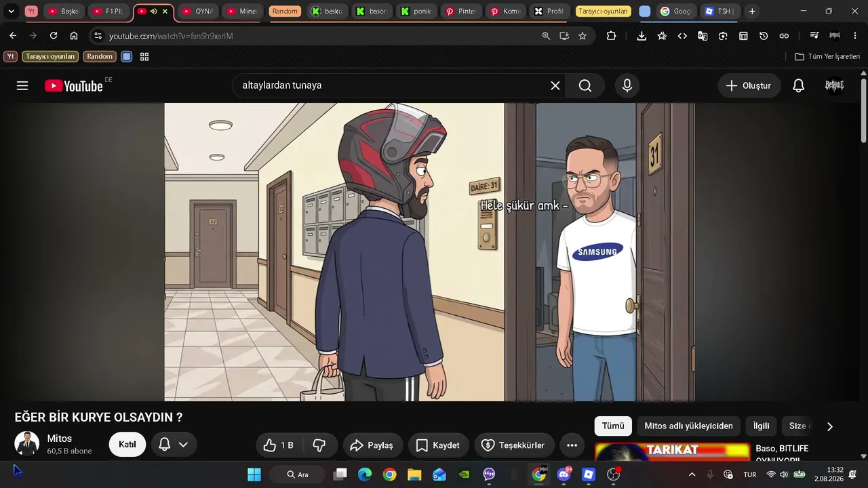The height and width of the screenshot is (488, 868).
Task: Open subscription notification bell dropdown
Action: (174, 445)
